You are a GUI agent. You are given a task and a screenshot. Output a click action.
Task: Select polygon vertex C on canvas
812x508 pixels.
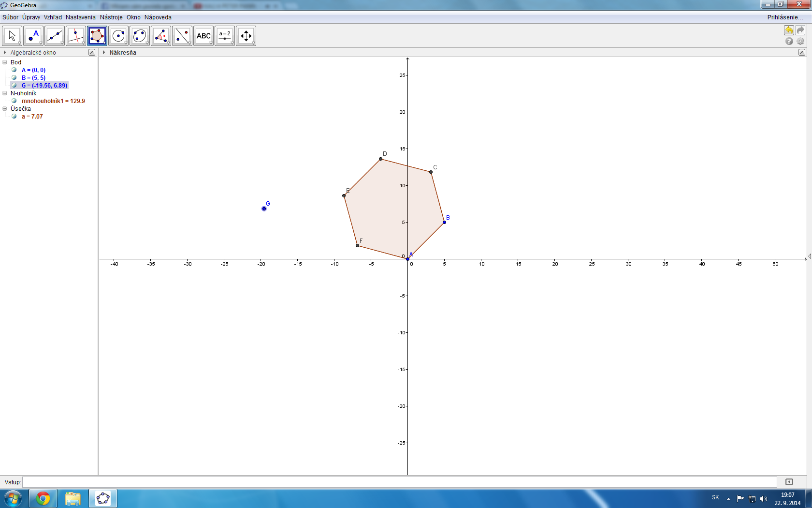431,172
